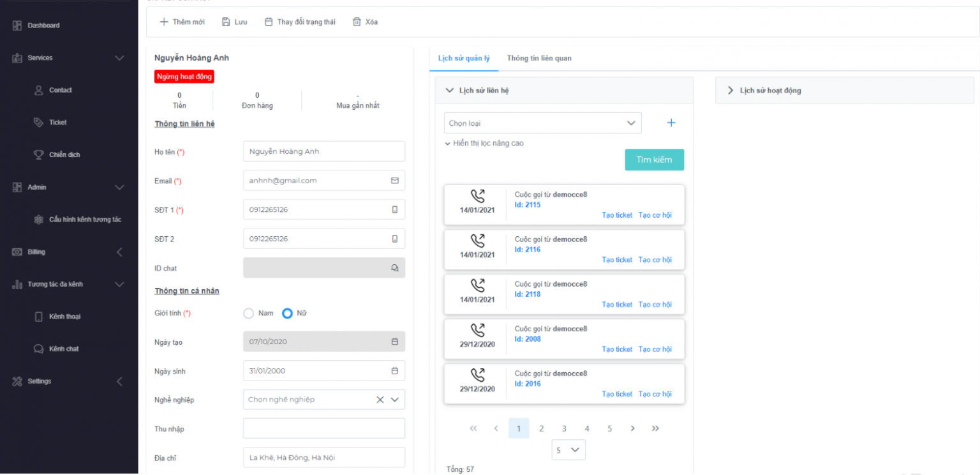The height and width of the screenshot is (475, 980).
Task: Expand the Lịch sử hoạt động panel
Action: tap(731, 91)
